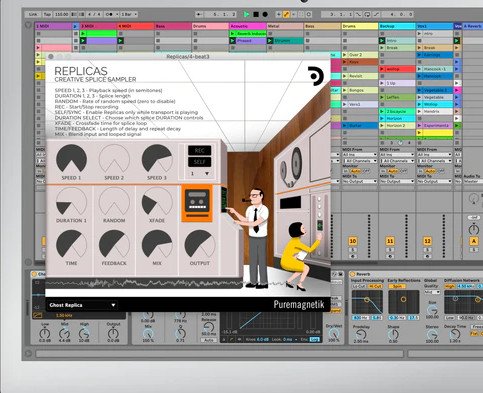
Task: Toggle the SELF sync button in Replicas
Action: coord(199,162)
